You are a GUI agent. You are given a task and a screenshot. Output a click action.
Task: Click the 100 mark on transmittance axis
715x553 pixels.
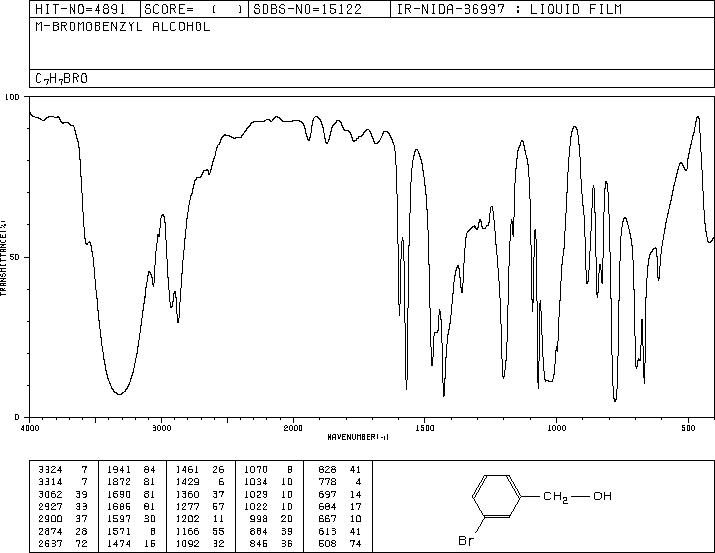[12, 97]
